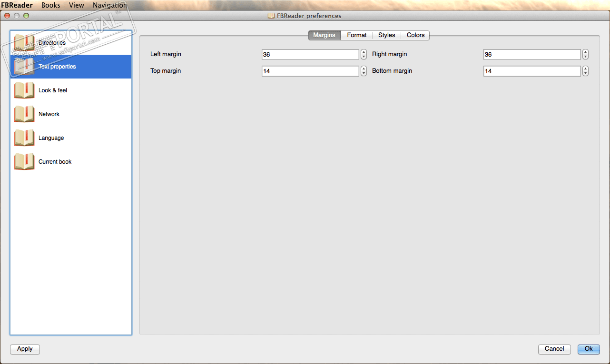The height and width of the screenshot is (364, 610).
Task: Open the FBReader application menu
Action: (17, 5)
